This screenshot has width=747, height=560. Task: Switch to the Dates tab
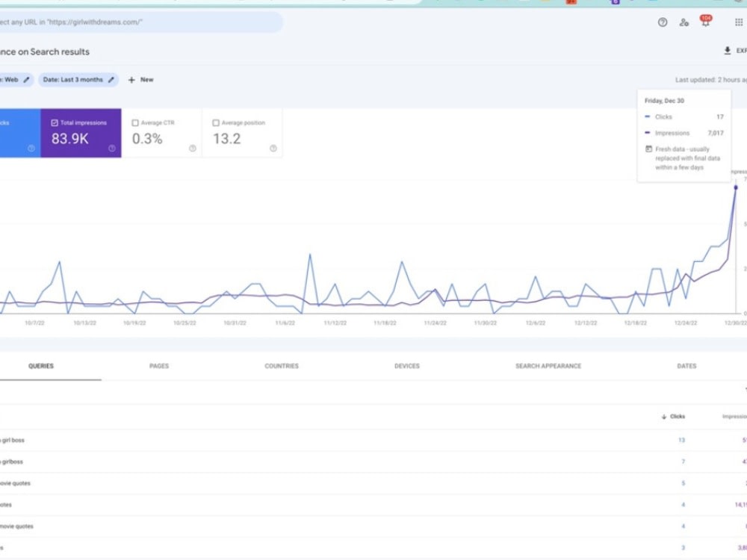[686, 366]
